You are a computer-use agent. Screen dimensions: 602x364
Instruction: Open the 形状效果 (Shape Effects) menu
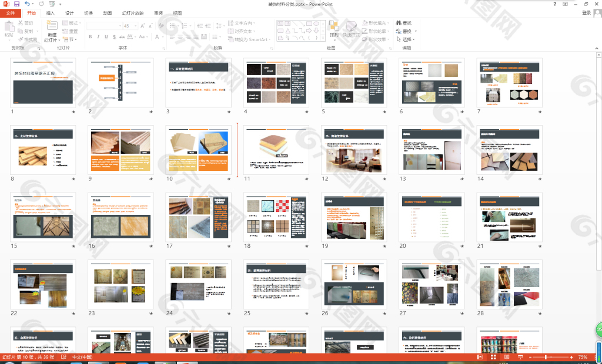pyautogui.click(x=376, y=39)
